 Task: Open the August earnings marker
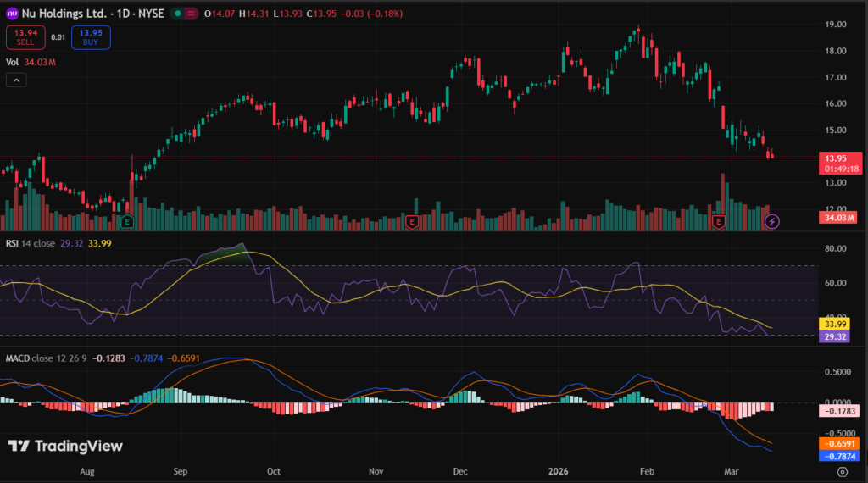127,222
